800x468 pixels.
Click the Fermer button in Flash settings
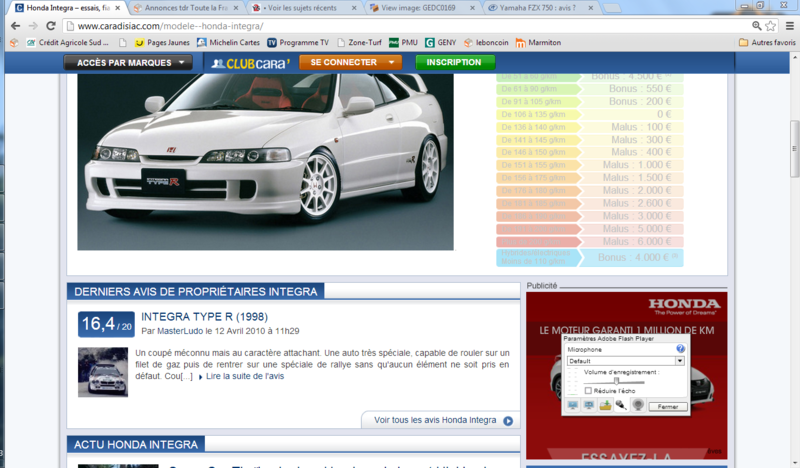click(x=668, y=407)
